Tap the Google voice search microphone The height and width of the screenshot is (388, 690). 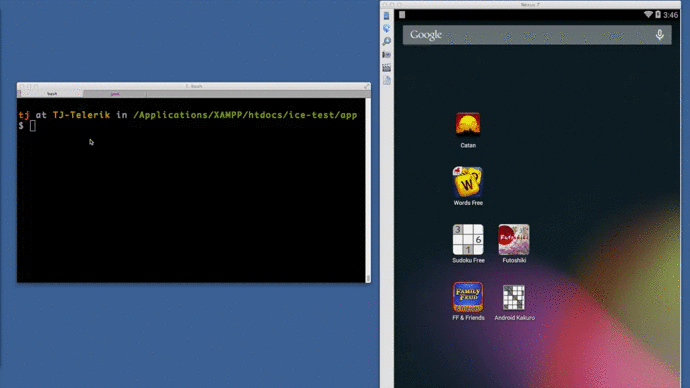click(659, 35)
